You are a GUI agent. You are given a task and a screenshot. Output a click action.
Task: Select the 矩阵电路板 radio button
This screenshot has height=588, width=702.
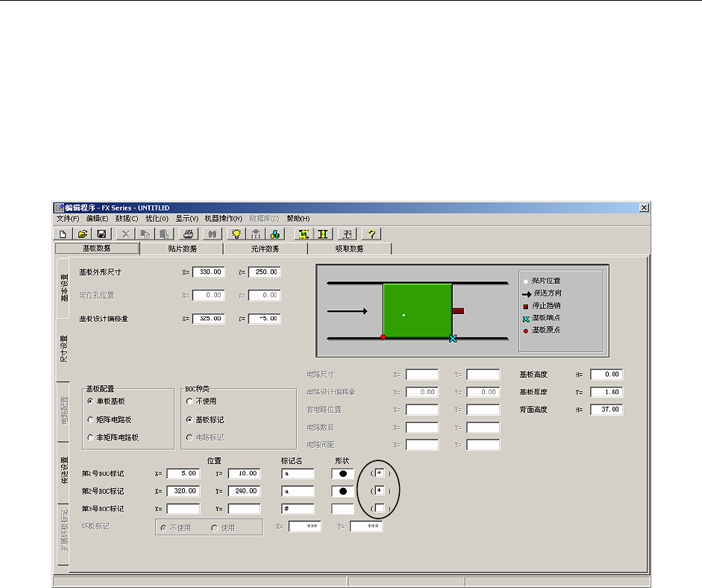pyautogui.click(x=90, y=419)
